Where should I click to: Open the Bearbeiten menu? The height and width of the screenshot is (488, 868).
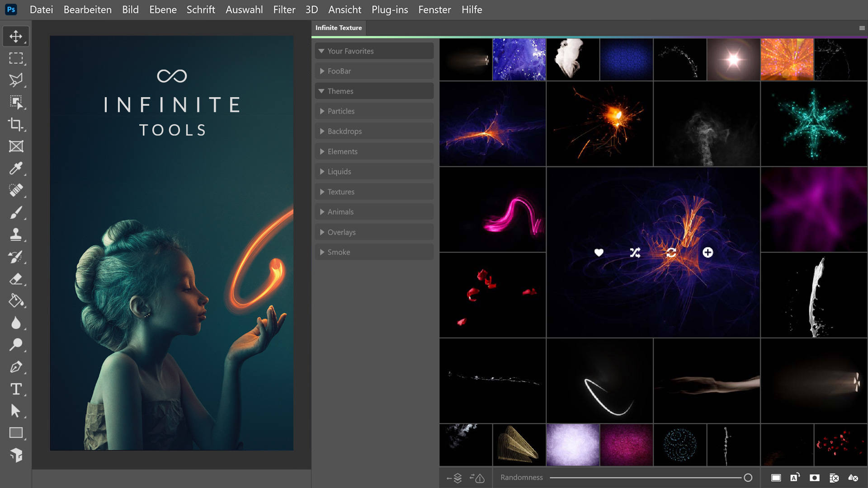point(87,9)
